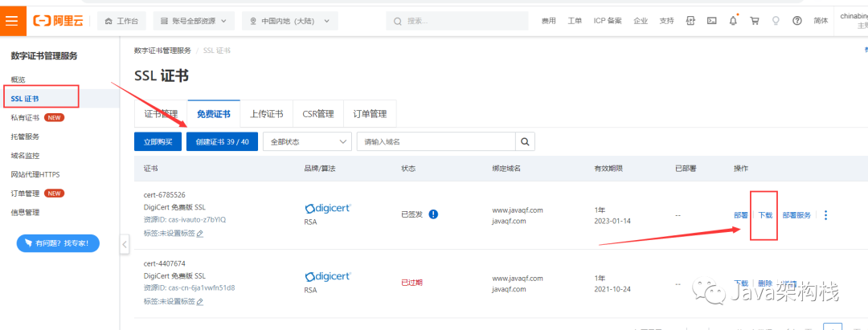Click the cert-6785526 name text
Image resolution: width=868 pixels, height=330 pixels.
coord(165,194)
